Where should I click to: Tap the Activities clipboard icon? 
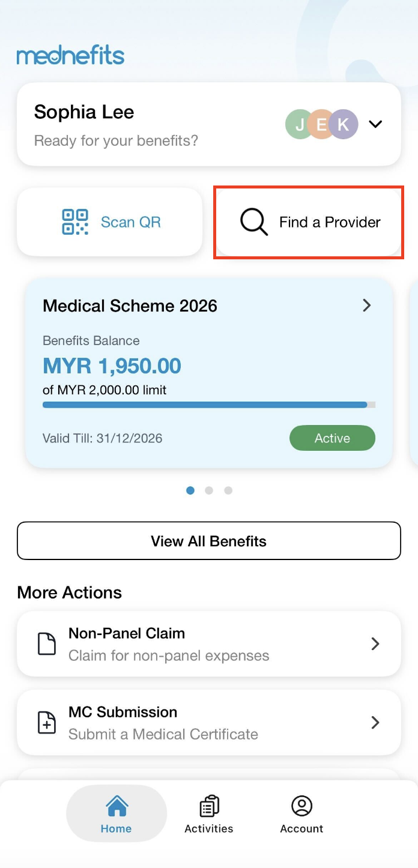click(x=209, y=806)
